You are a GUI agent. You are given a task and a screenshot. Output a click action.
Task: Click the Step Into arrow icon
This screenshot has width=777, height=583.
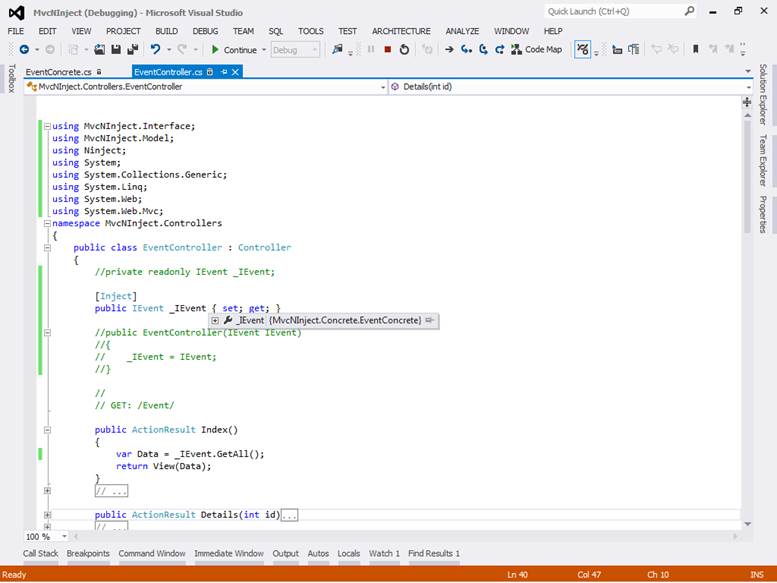466,49
